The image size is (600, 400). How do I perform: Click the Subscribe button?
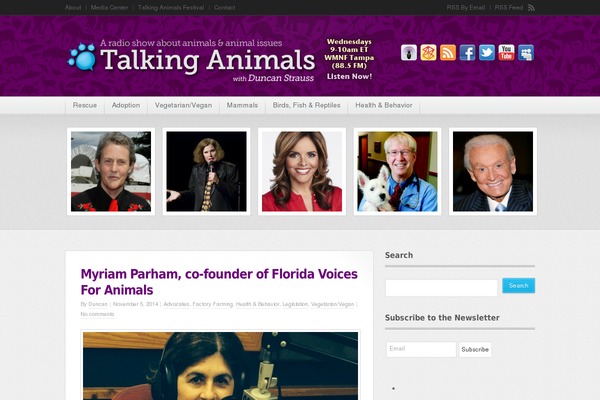[x=475, y=349]
